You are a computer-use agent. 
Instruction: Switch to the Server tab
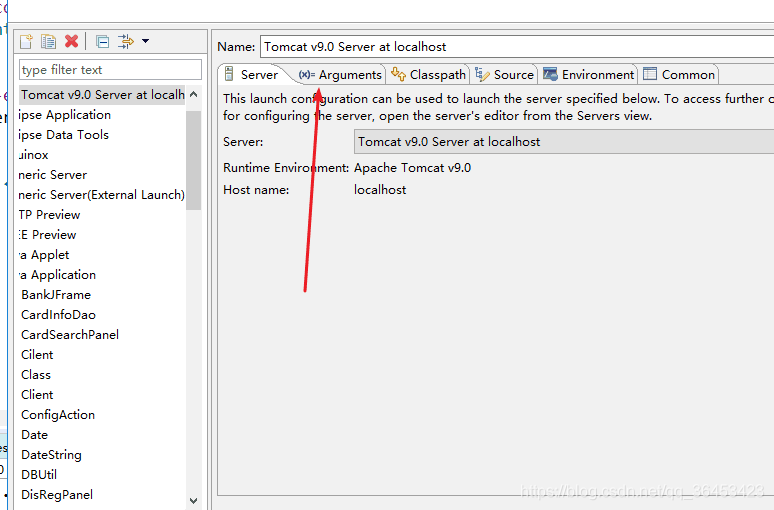(x=252, y=75)
